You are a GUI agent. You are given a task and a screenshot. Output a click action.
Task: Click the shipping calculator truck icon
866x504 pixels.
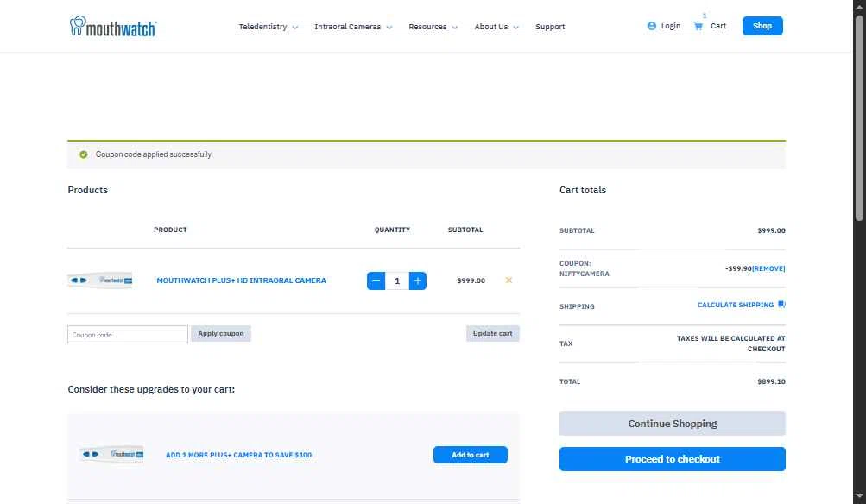[781, 304]
